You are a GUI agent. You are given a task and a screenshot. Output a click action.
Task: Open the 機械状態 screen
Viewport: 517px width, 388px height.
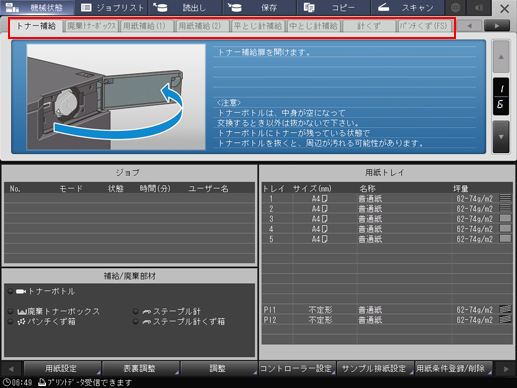coord(37,7)
